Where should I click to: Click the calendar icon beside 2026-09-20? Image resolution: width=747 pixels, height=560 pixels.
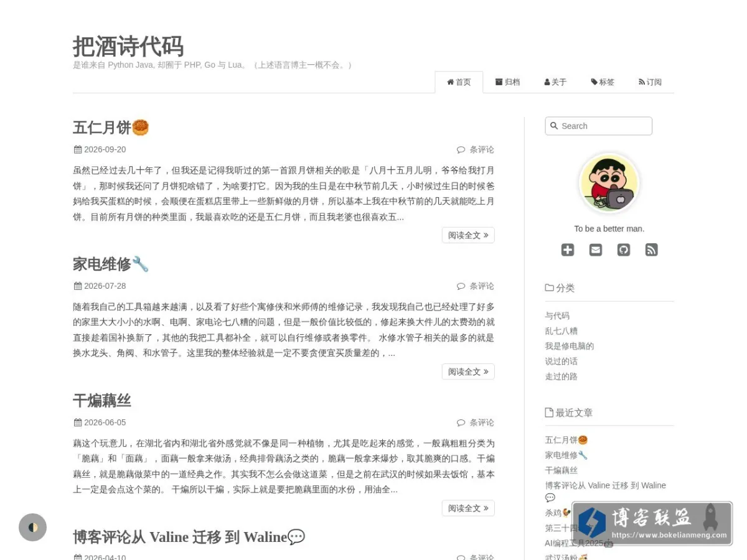click(x=78, y=149)
